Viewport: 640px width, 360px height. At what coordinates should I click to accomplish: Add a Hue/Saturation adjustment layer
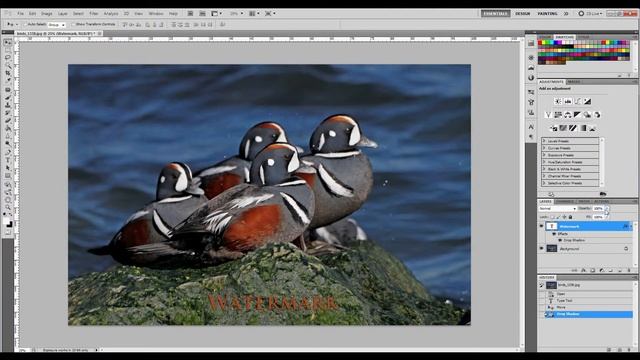(x=558, y=115)
